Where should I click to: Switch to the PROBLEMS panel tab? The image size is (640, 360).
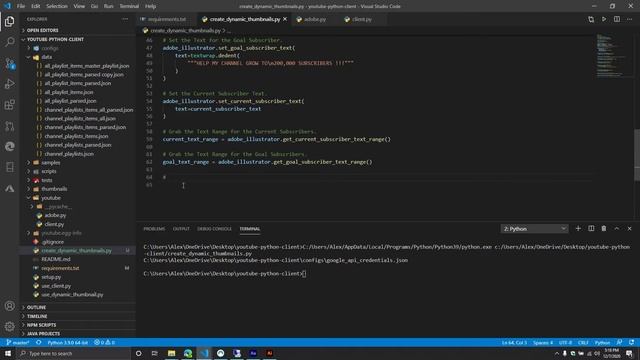(x=154, y=229)
